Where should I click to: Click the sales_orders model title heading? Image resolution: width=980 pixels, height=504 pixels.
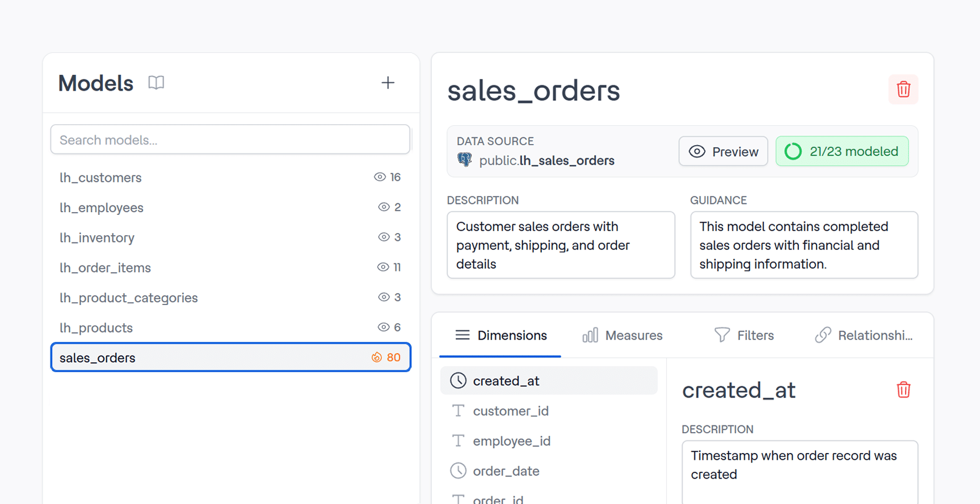[533, 91]
